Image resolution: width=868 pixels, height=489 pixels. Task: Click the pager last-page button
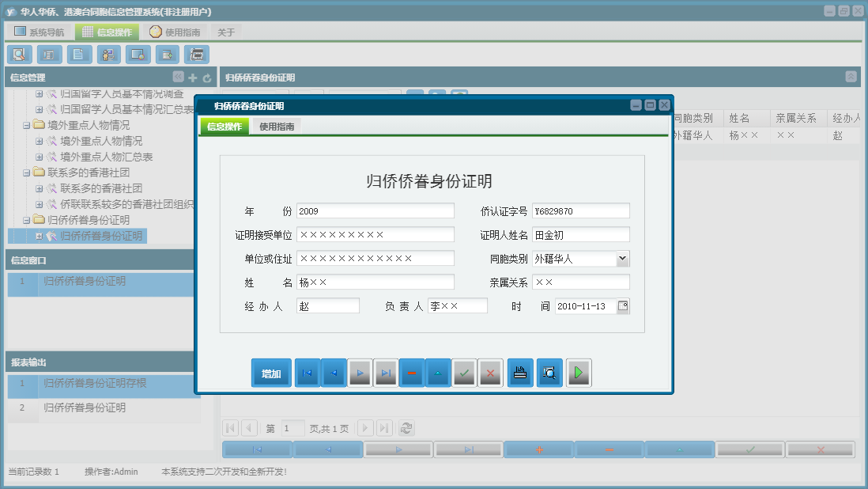click(x=385, y=428)
